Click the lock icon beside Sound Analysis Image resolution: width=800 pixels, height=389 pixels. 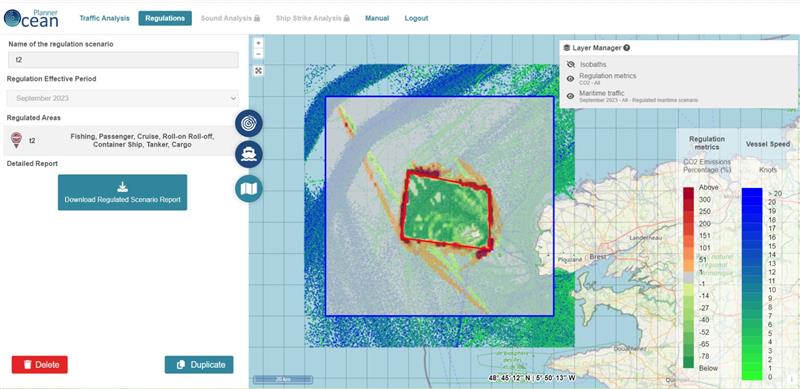click(257, 18)
